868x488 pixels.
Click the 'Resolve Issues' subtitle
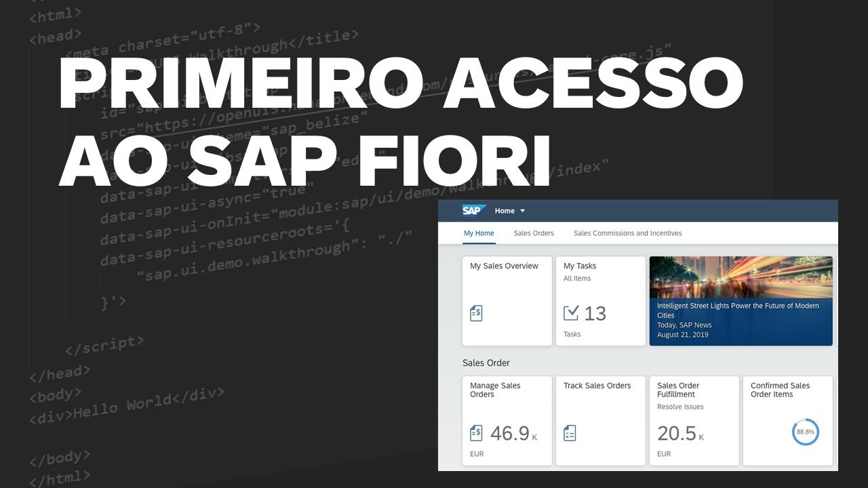click(x=680, y=407)
